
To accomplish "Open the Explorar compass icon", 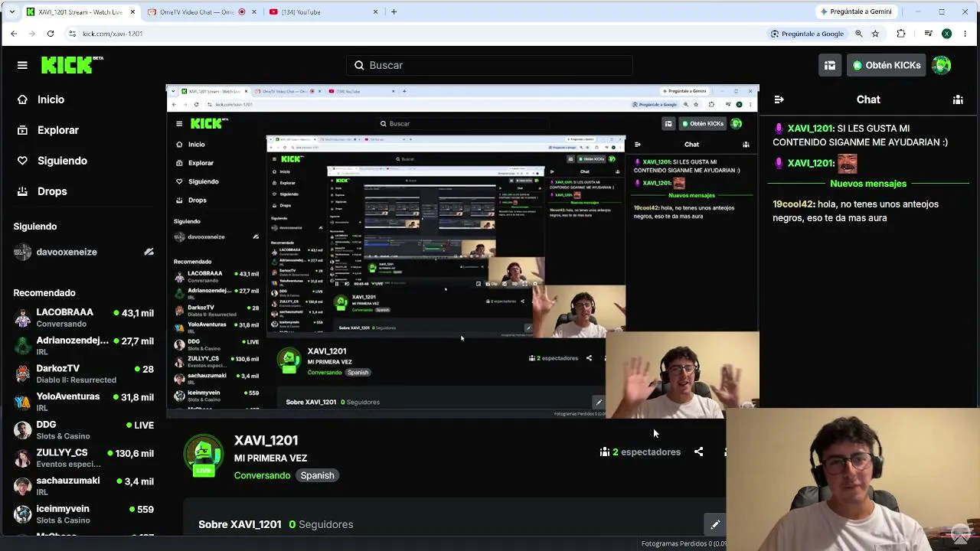I will tap(22, 130).
